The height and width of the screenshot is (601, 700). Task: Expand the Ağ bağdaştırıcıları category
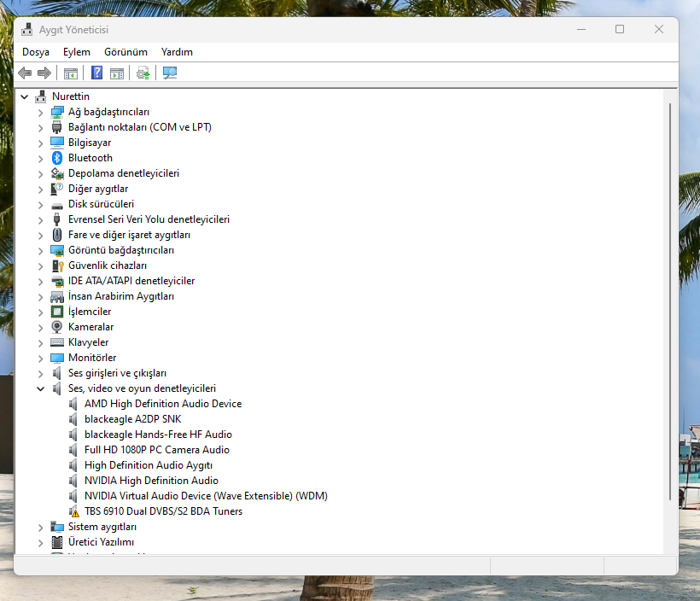[x=40, y=112]
